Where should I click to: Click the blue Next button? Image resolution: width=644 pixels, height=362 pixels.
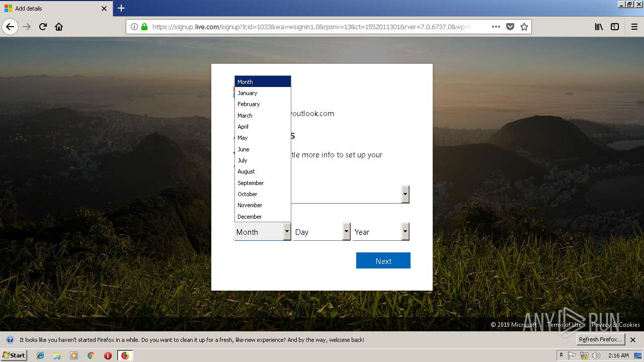click(x=383, y=260)
